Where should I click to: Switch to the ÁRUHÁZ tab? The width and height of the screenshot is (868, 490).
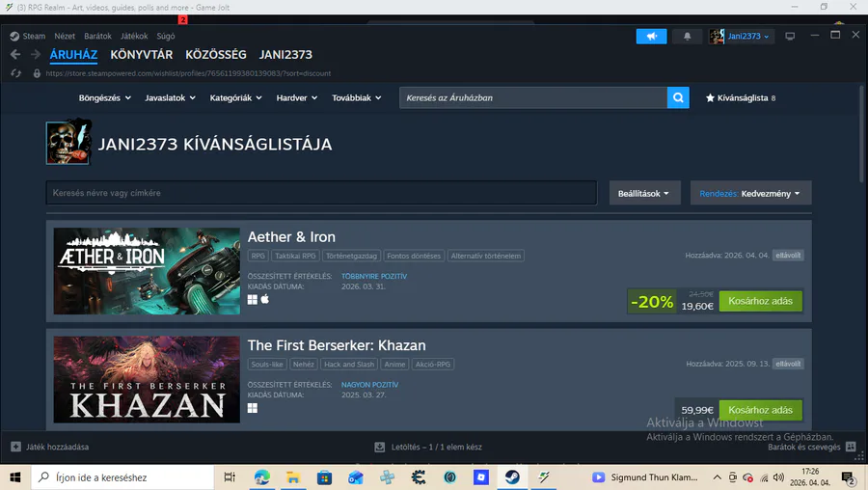coord(73,55)
